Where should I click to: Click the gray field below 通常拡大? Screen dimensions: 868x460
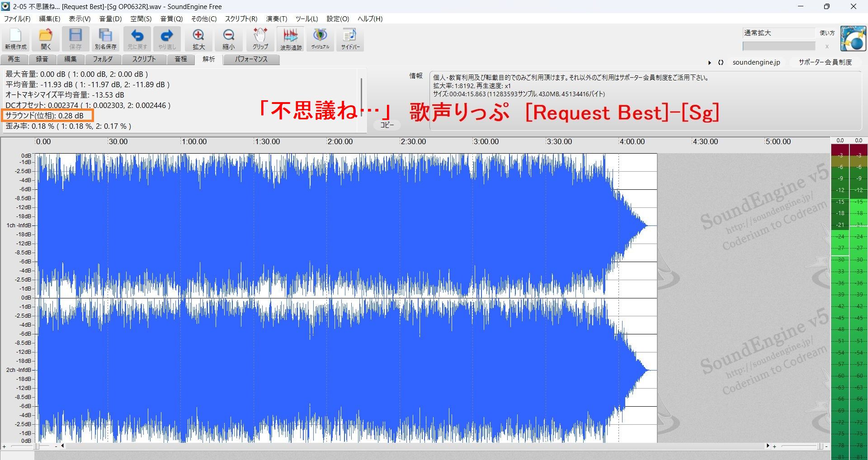pos(778,46)
